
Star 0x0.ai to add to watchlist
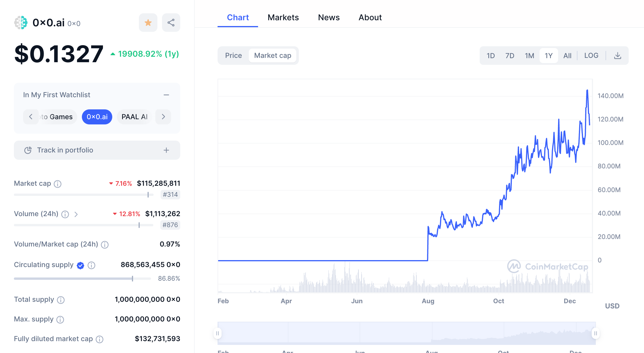[x=148, y=22]
